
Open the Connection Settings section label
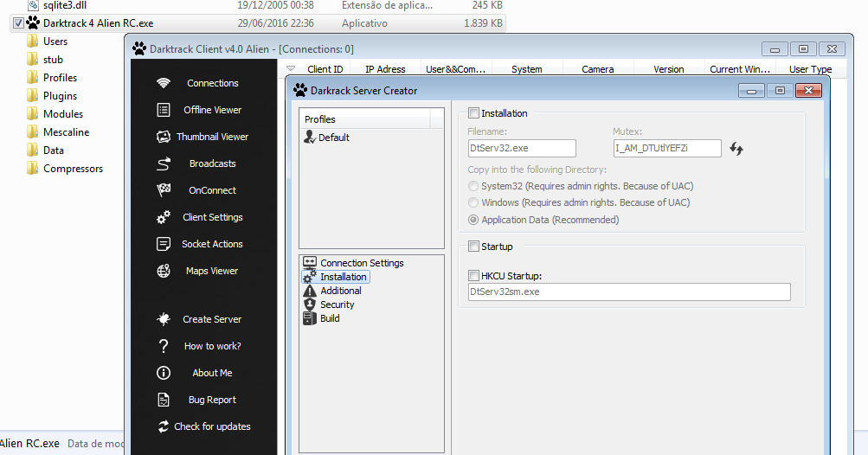[x=362, y=263]
